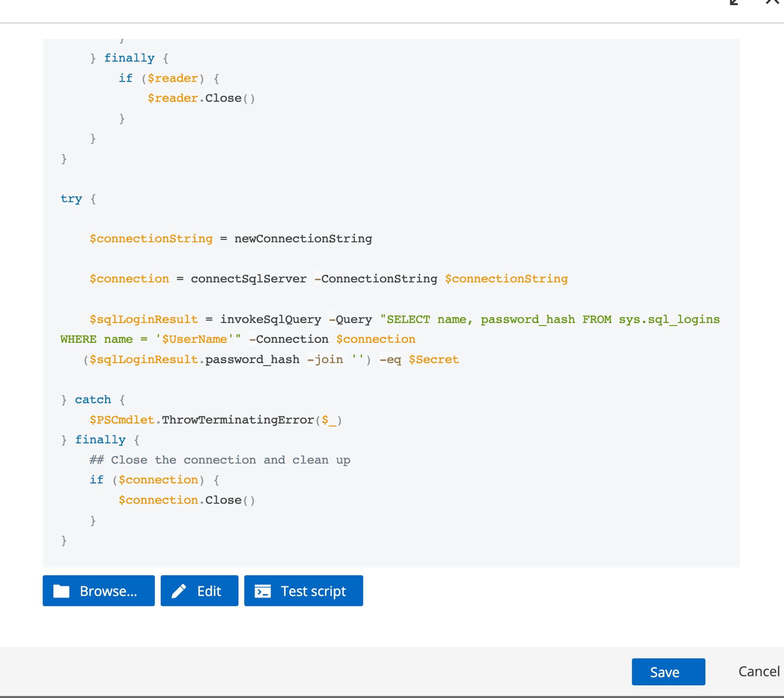The image size is (784, 698).
Task: Click the pencil icon on Edit button
Action: click(x=179, y=591)
